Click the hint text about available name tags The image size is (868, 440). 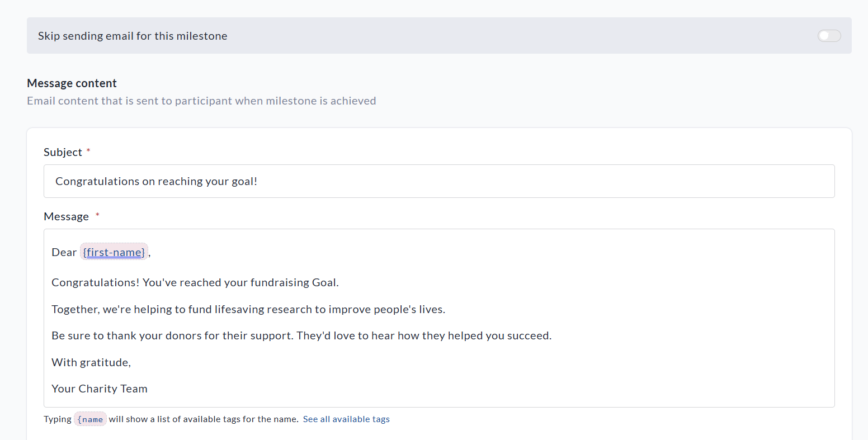(204, 419)
